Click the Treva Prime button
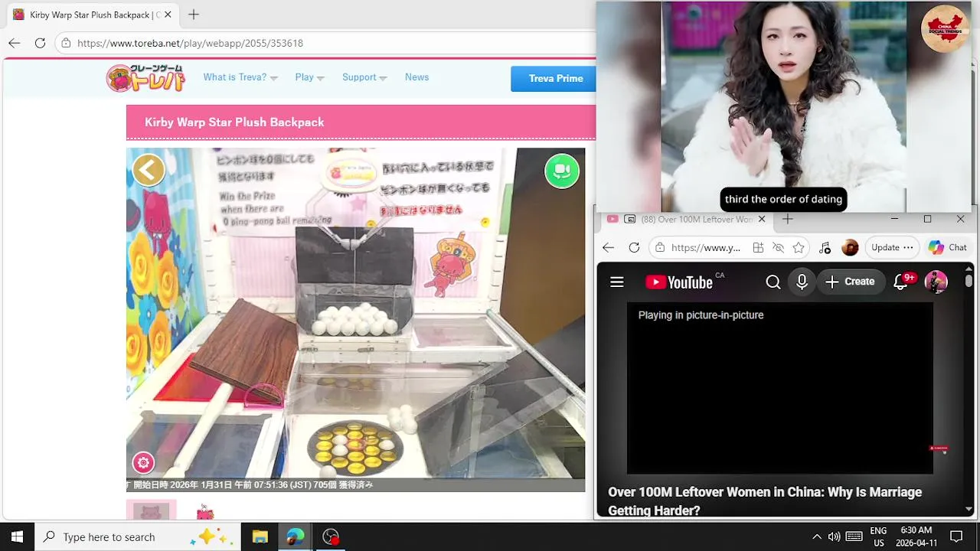 tap(555, 78)
